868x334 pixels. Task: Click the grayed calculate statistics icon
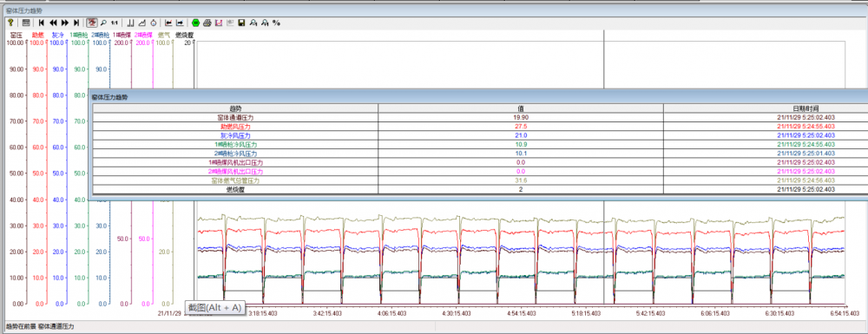click(x=230, y=23)
